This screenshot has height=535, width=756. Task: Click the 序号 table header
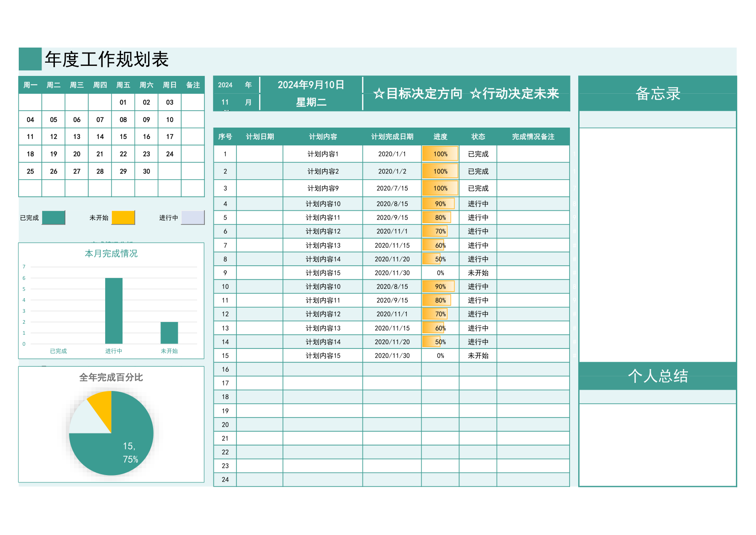click(x=225, y=137)
